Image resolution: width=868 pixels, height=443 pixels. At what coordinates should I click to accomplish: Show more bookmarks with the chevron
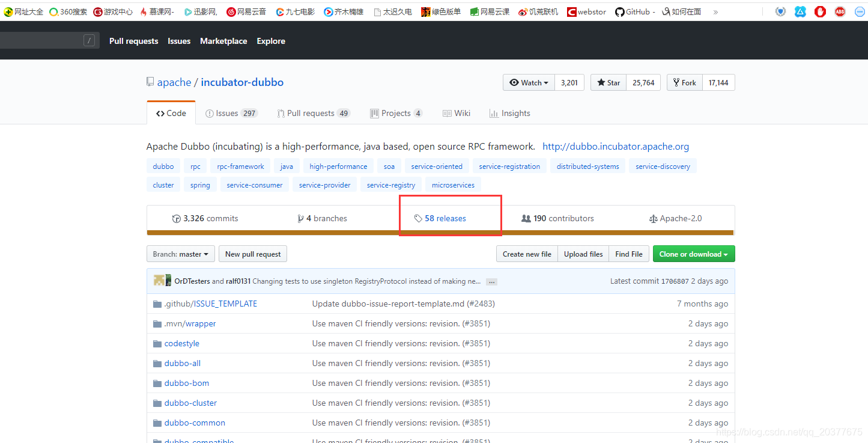click(x=715, y=11)
